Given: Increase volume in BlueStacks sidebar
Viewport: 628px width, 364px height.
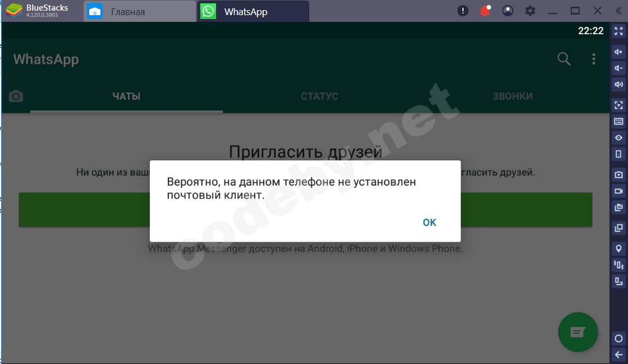Looking at the screenshot, I should [619, 52].
